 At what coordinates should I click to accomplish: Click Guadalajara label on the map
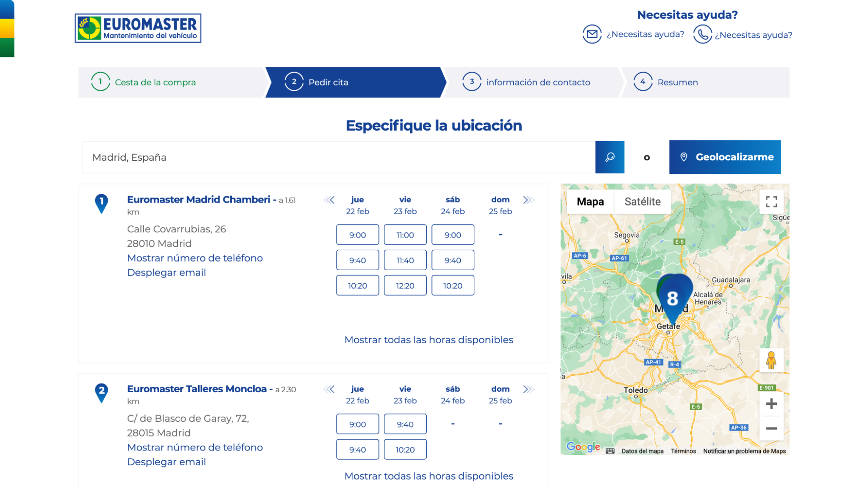(731, 280)
